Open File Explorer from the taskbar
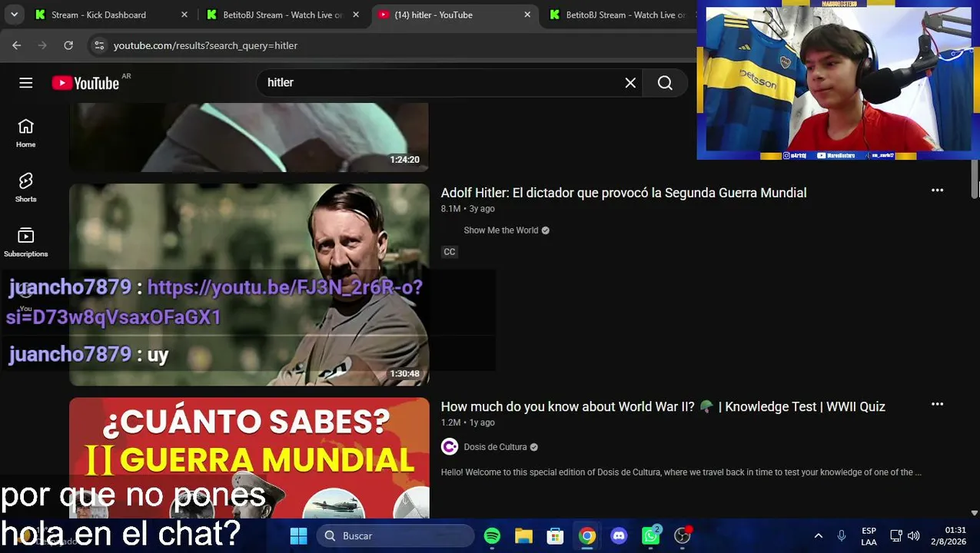This screenshot has height=553, width=980. click(x=523, y=536)
